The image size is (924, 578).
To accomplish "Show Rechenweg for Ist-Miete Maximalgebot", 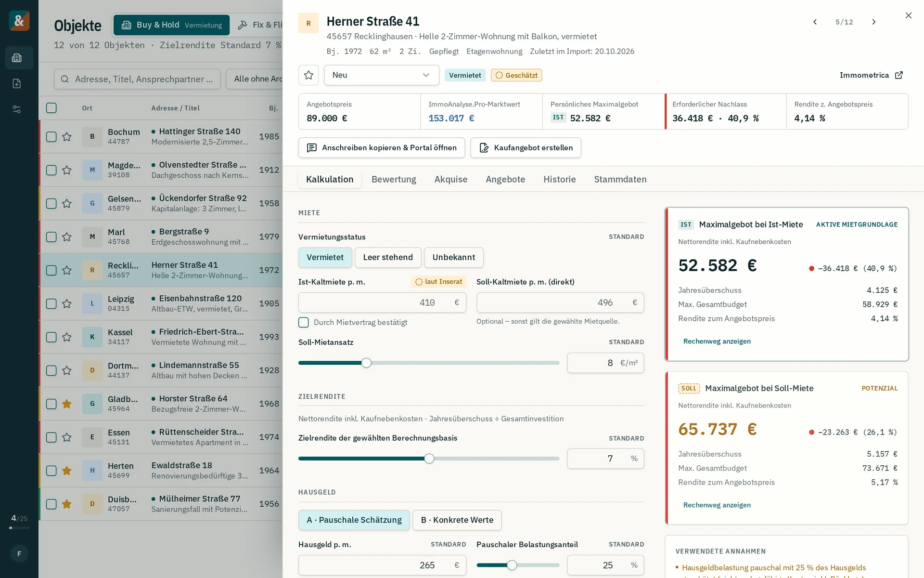I will click(x=717, y=342).
